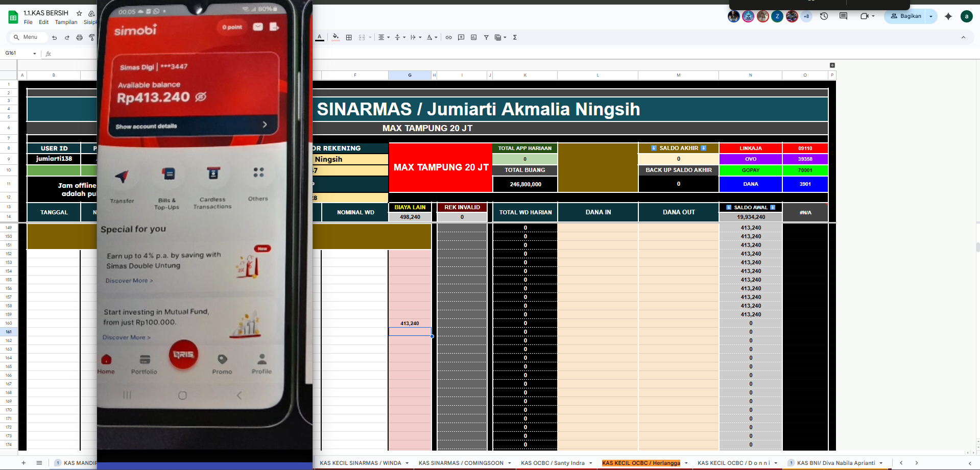This screenshot has width=980, height=470.
Task: Open the comments panel icon
Action: 843,16
